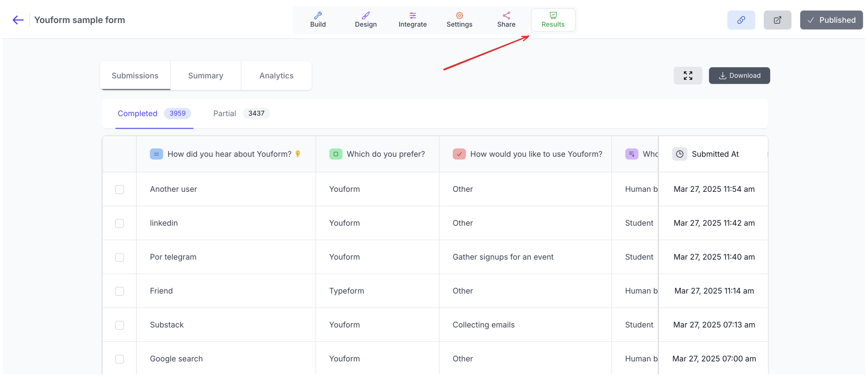Select the 'Por telegram' row checkbox
Viewport: 868px width, 377px height.
(x=120, y=257)
